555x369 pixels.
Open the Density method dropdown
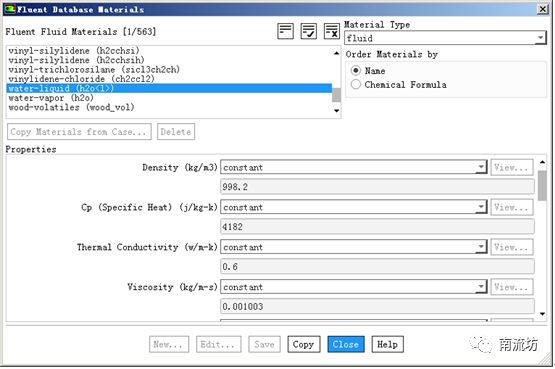(354, 167)
